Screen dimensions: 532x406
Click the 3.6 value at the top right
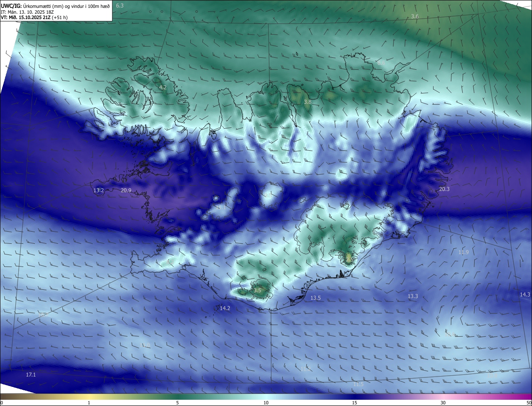click(415, 16)
